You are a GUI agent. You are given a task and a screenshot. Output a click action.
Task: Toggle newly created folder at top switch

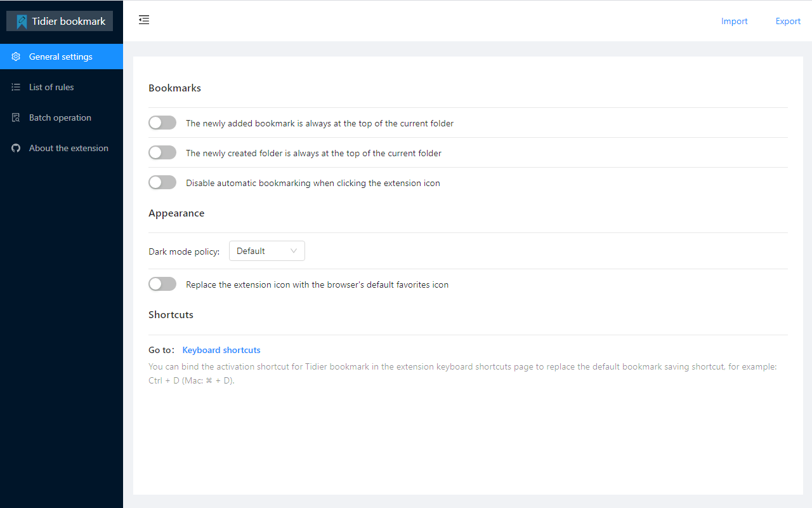click(x=162, y=152)
